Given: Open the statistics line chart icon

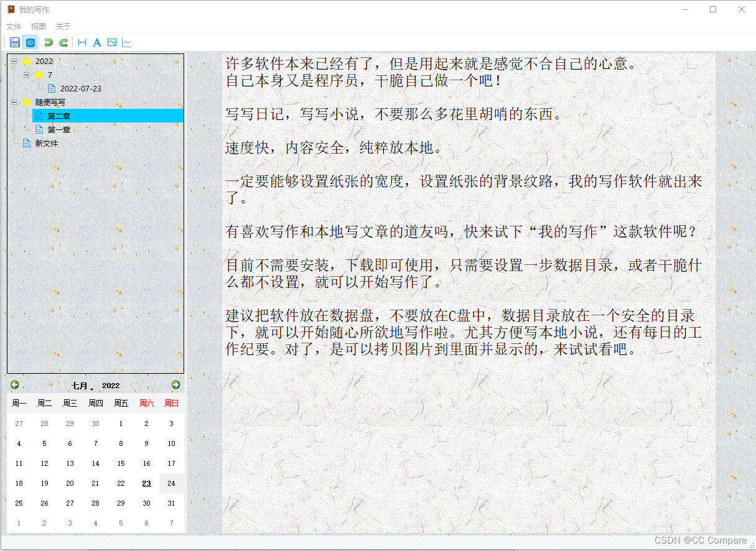Looking at the screenshot, I should [127, 42].
